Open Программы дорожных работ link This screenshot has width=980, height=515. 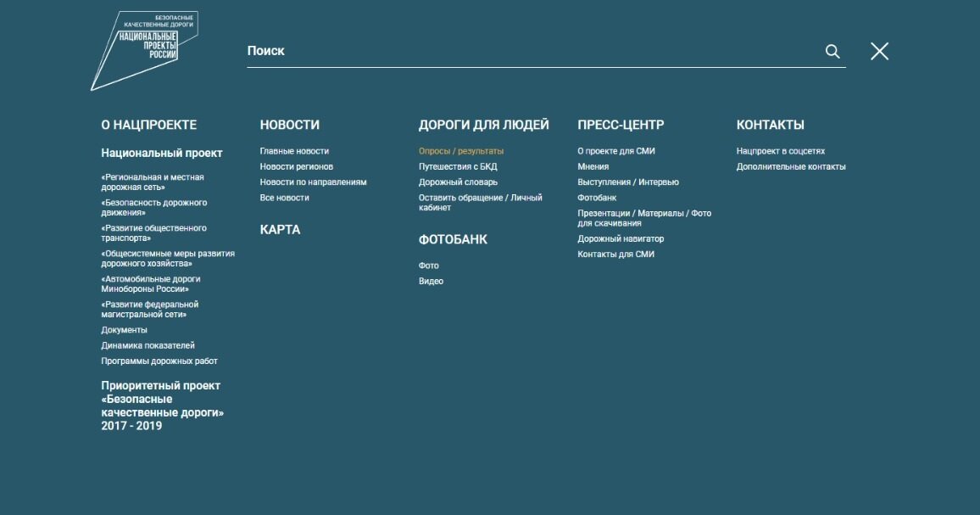159,361
